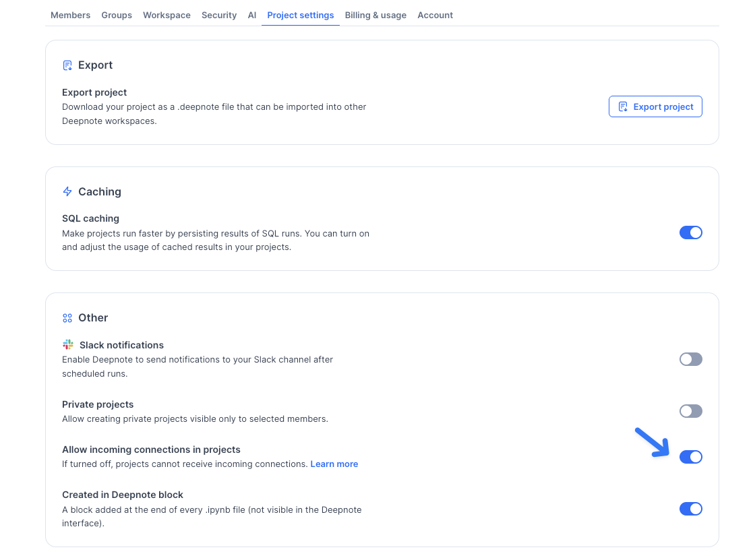The height and width of the screenshot is (560, 753).
Task: Click the Other section grid icon
Action: [x=67, y=318]
